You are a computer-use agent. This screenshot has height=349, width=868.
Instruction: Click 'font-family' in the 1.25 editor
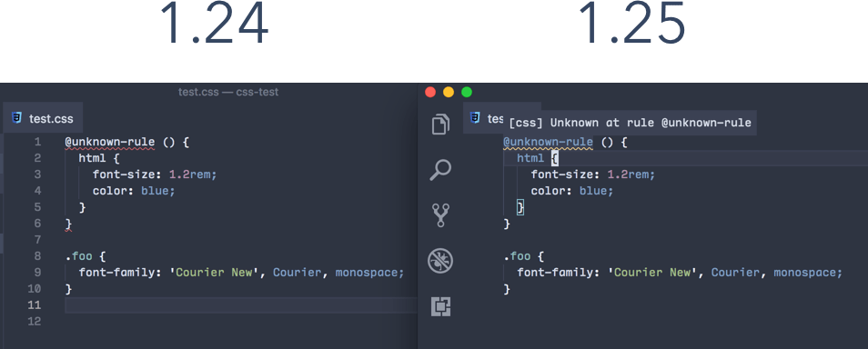tap(556, 273)
